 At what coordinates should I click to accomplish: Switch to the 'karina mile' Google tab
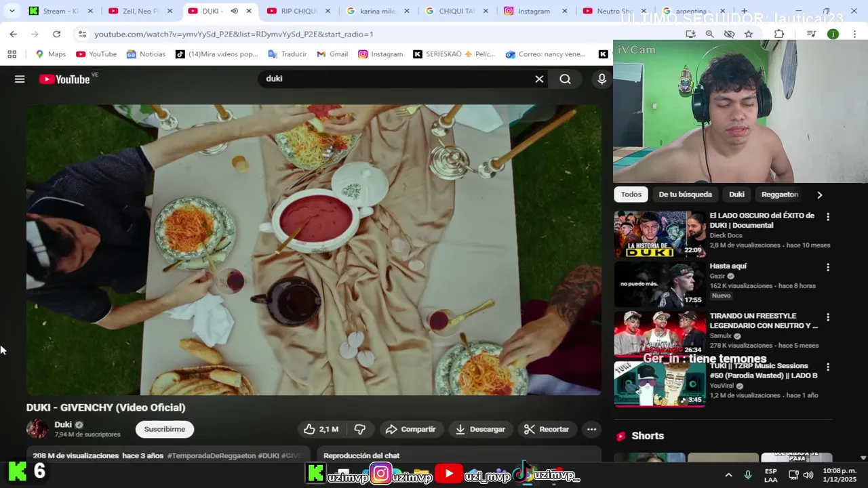[x=377, y=11]
